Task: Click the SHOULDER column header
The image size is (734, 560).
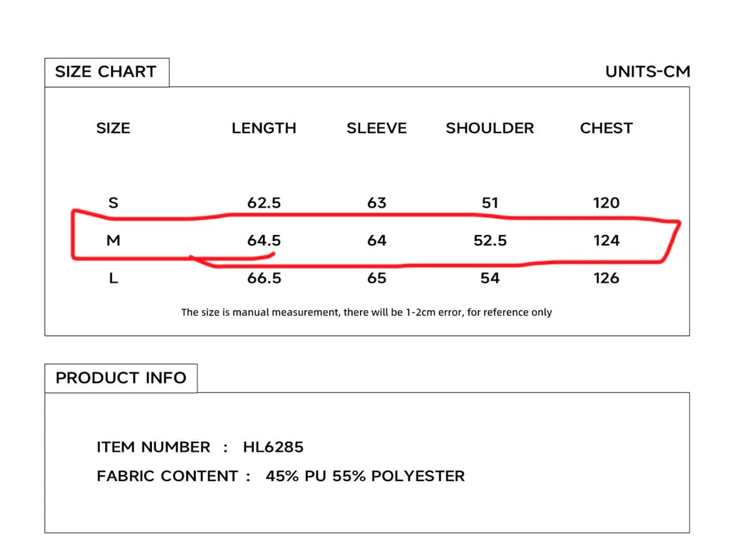Action: tap(489, 128)
